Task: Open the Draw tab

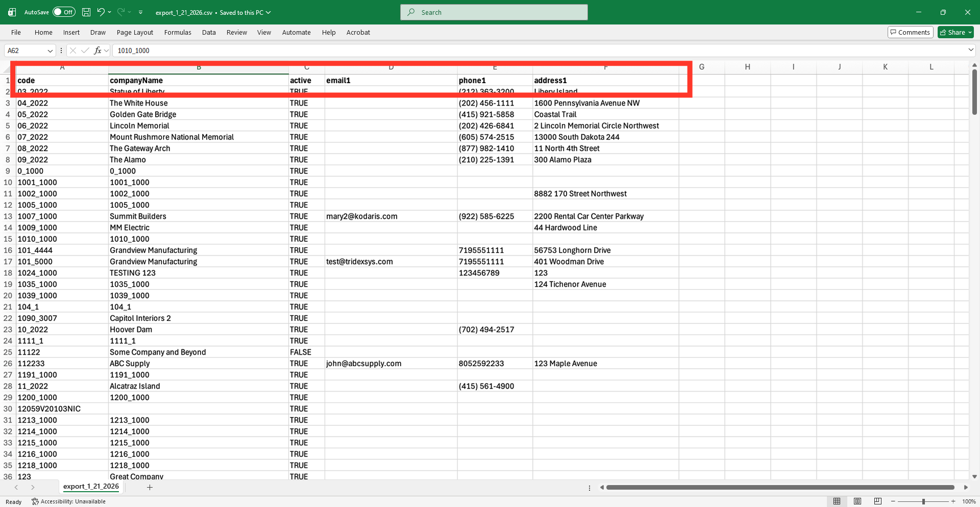Action: 98,32
